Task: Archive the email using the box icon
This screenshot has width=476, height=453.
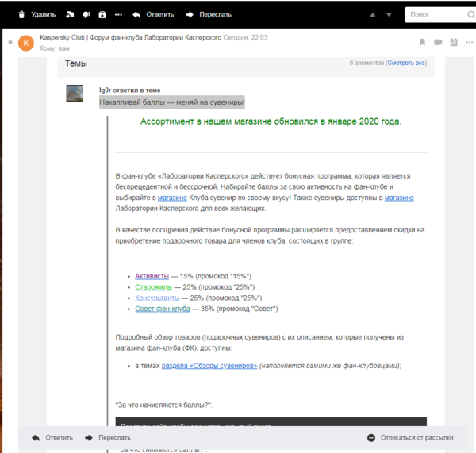Action: (x=102, y=14)
